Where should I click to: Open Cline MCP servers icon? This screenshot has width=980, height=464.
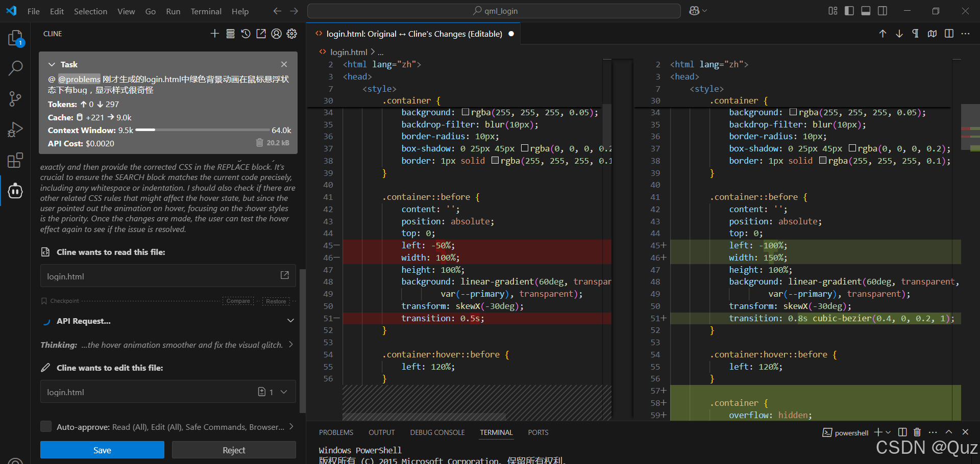(x=230, y=34)
